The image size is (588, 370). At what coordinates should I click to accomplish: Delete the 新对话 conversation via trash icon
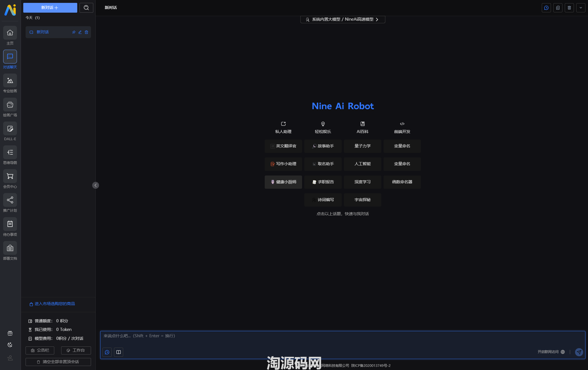pyautogui.click(x=86, y=32)
